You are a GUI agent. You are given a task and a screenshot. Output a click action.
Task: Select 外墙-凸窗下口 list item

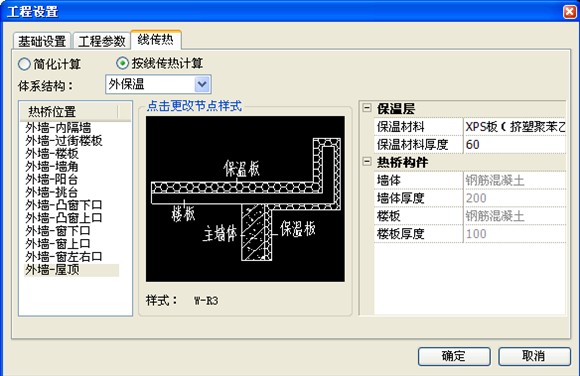(64, 205)
